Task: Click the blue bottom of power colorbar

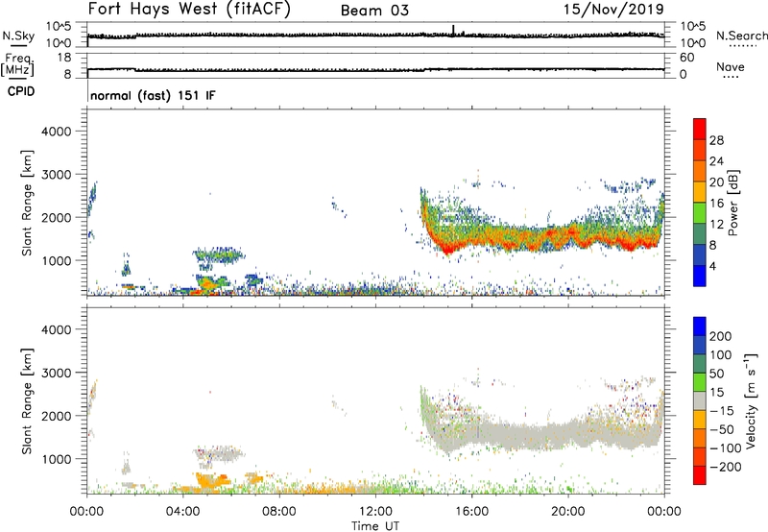Action: [x=700, y=276]
